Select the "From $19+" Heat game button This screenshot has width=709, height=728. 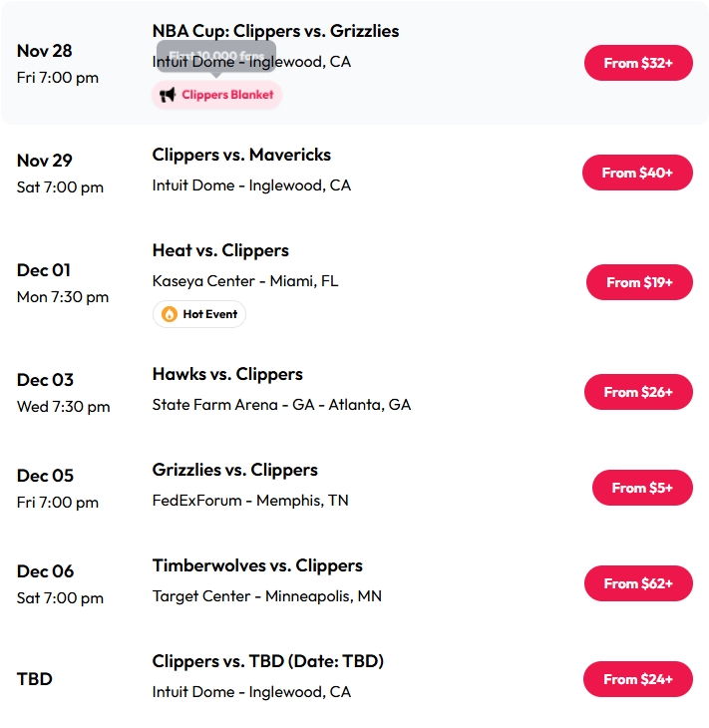coord(639,282)
